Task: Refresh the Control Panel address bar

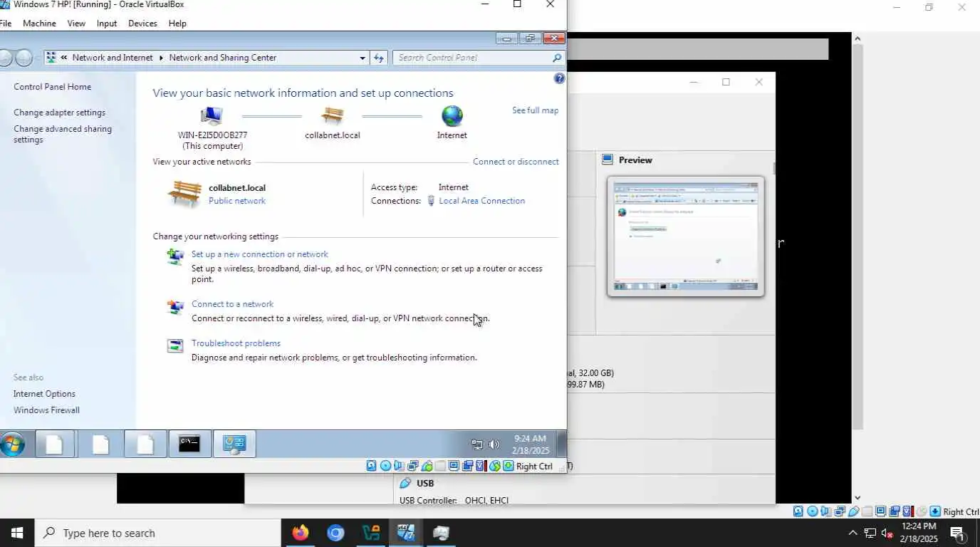Action: coord(378,58)
